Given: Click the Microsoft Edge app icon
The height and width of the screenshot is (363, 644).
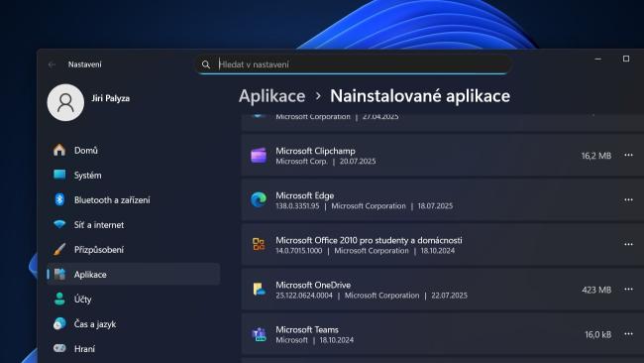Looking at the screenshot, I should tap(259, 199).
